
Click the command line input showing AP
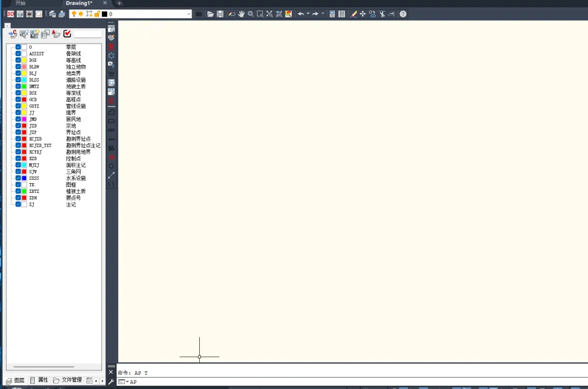coord(352,382)
